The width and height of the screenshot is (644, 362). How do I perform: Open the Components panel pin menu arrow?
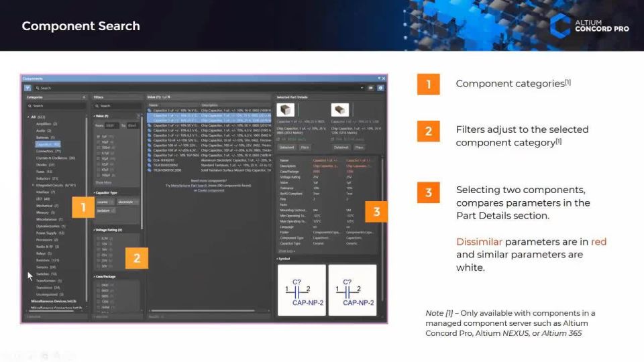[379, 78]
